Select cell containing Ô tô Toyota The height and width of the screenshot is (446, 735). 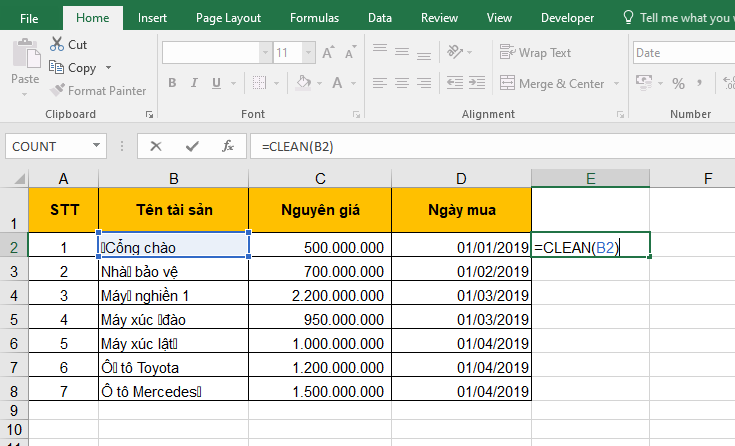coord(174,367)
